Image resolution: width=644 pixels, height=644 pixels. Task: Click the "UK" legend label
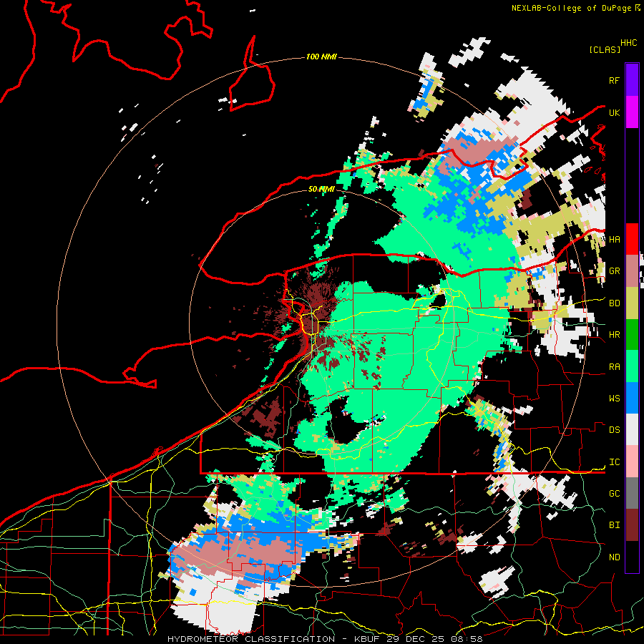pos(615,112)
